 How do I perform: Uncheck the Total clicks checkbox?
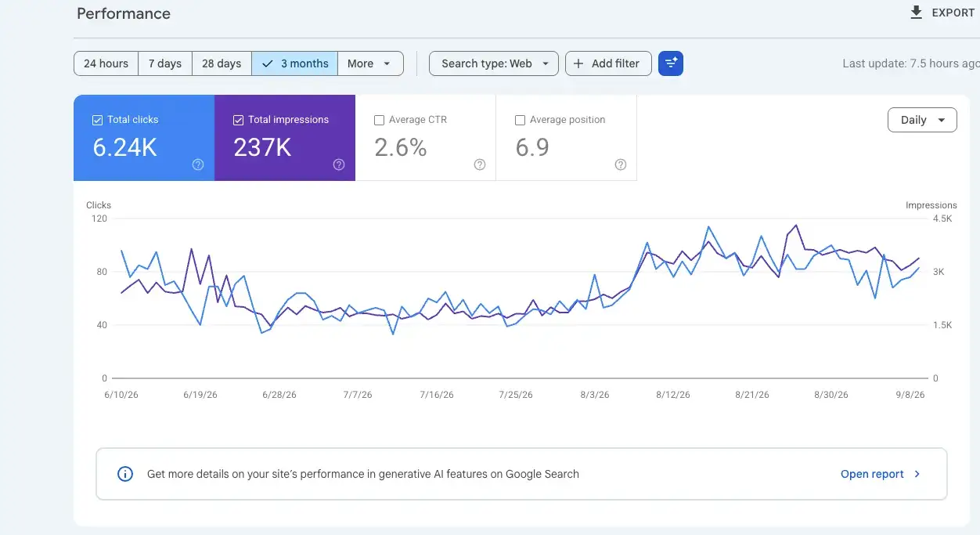coord(97,120)
